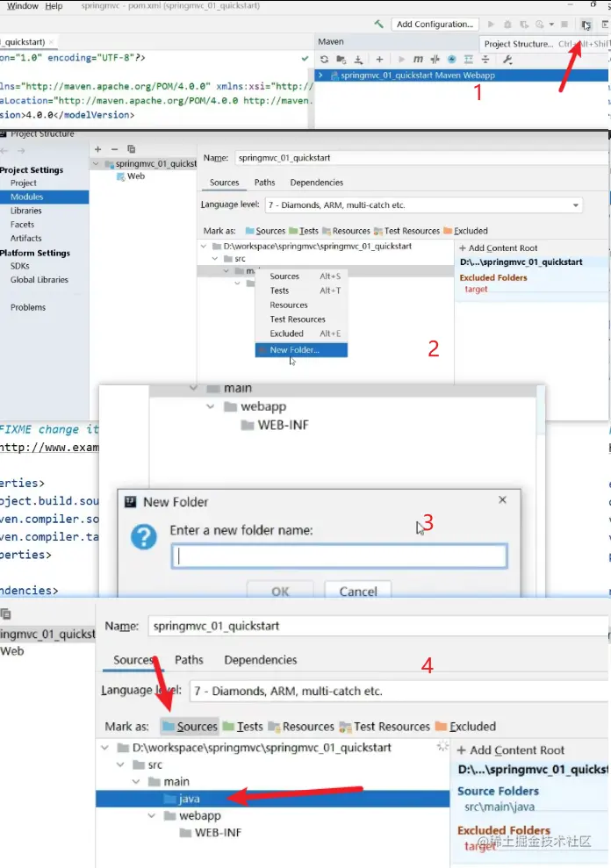Click Maven download sources icon

358,59
